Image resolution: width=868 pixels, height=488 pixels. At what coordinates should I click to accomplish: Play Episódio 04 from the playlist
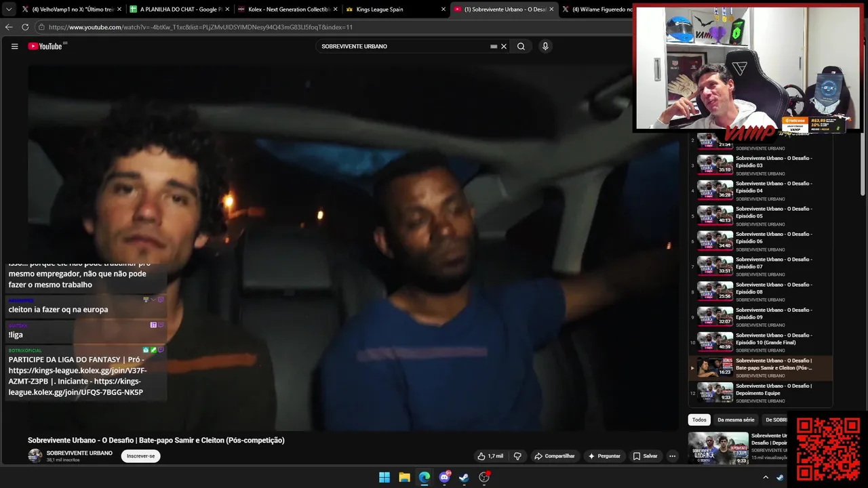[760, 191]
